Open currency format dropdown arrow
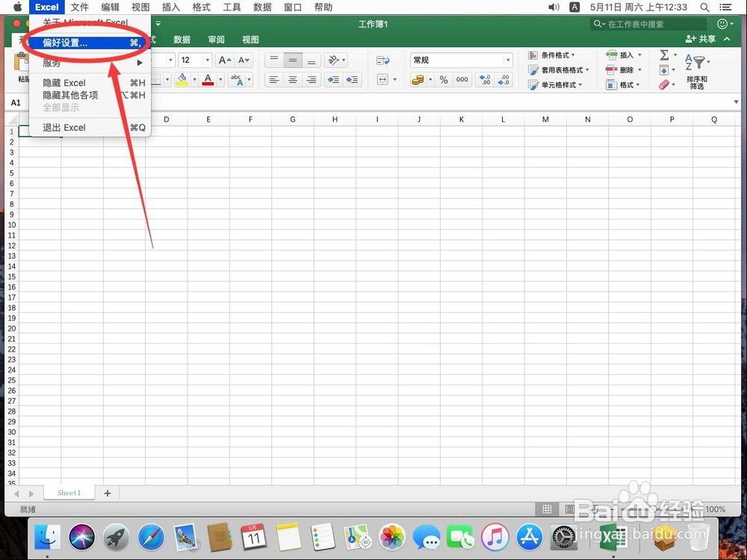 coord(430,80)
